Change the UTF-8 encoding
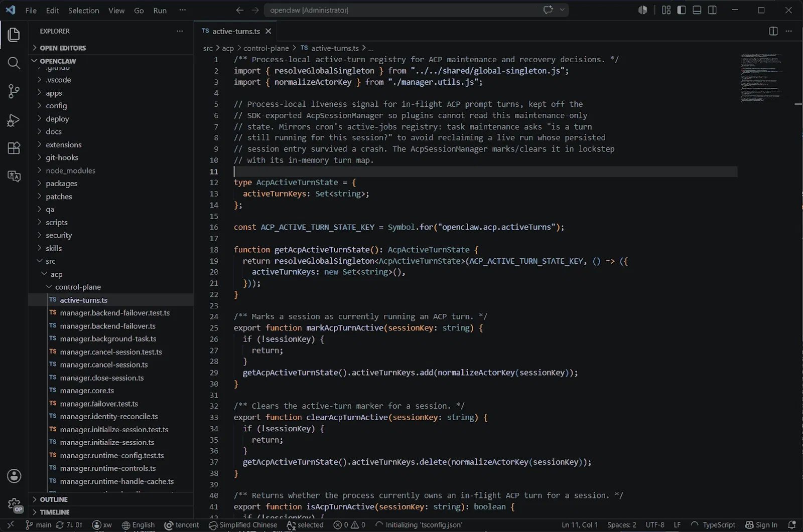Viewport: 803px width, 532px height. click(x=655, y=525)
